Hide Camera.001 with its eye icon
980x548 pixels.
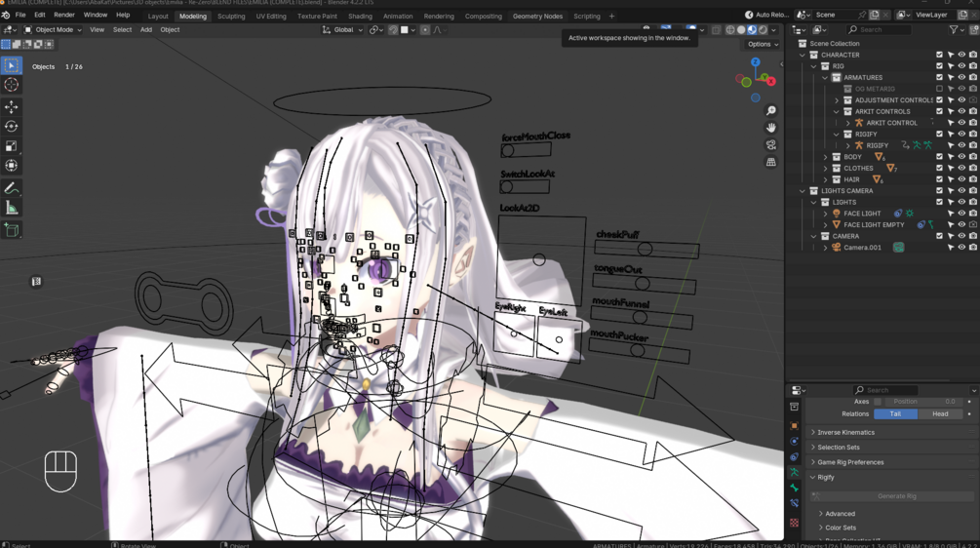(961, 248)
